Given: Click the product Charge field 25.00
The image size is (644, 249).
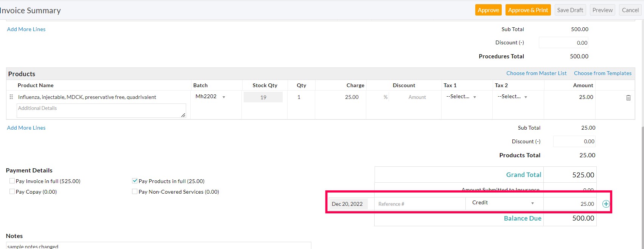Looking at the screenshot, I should coord(341,97).
